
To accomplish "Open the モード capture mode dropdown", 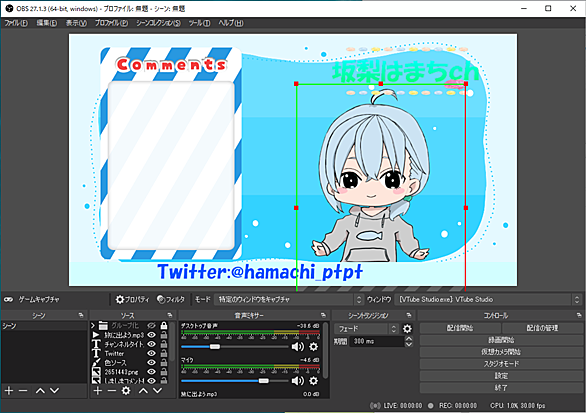I will [288, 299].
